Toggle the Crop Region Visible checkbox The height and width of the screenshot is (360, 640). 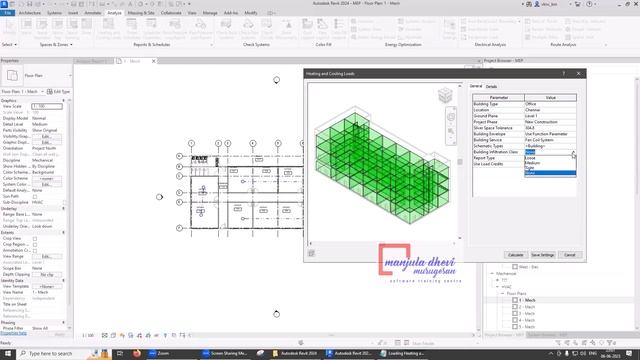pyautogui.click(x=35, y=244)
